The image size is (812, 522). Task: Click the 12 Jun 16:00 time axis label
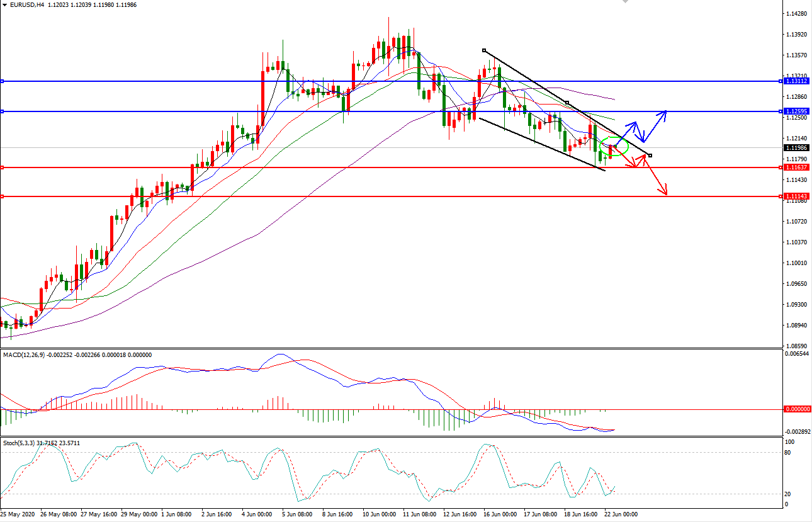tap(460, 514)
